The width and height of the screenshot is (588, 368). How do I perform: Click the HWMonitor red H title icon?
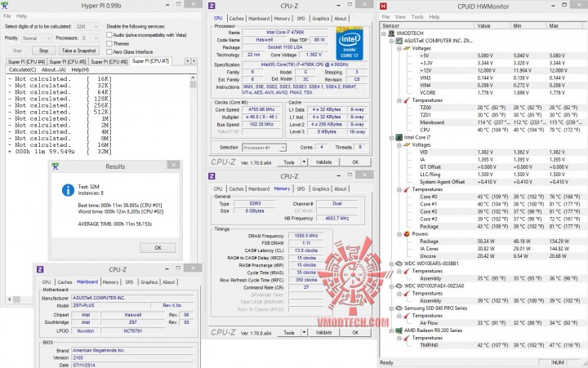pyautogui.click(x=383, y=6)
